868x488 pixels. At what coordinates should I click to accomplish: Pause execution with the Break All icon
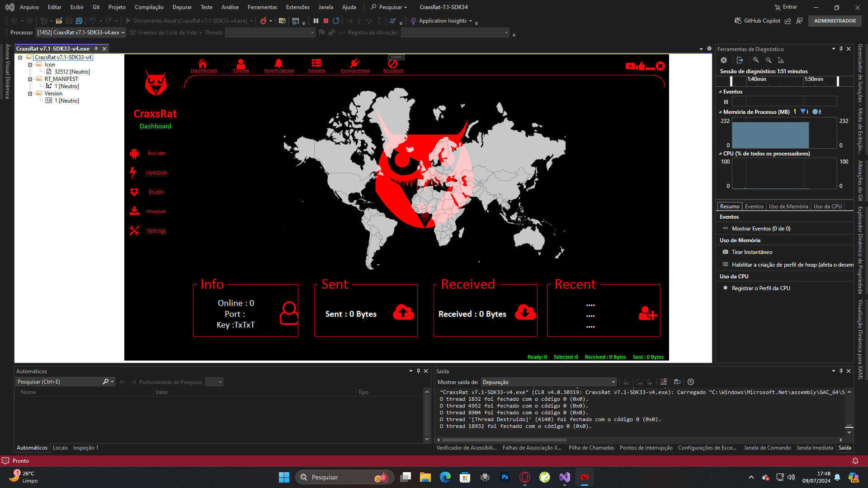tap(316, 21)
